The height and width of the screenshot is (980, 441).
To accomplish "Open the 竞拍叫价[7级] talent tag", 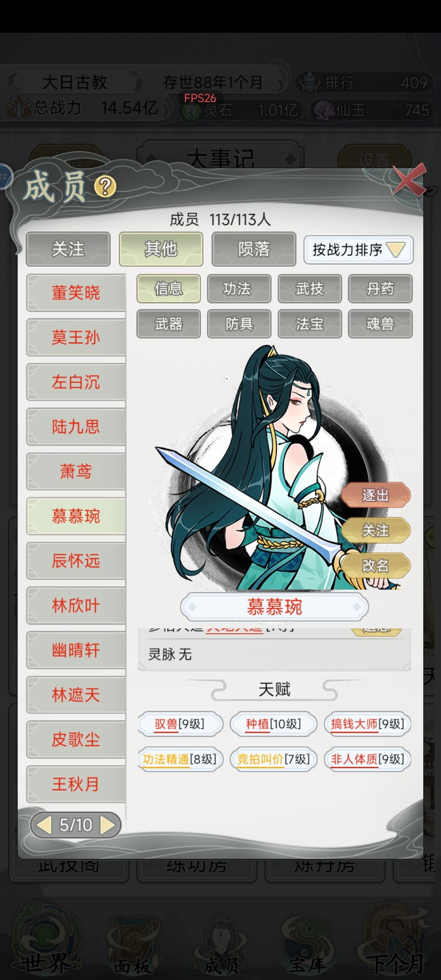I will (x=273, y=759).
